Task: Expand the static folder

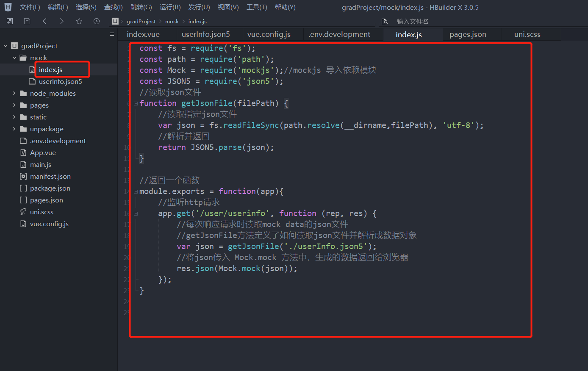Action: click(x=14, y=117)
